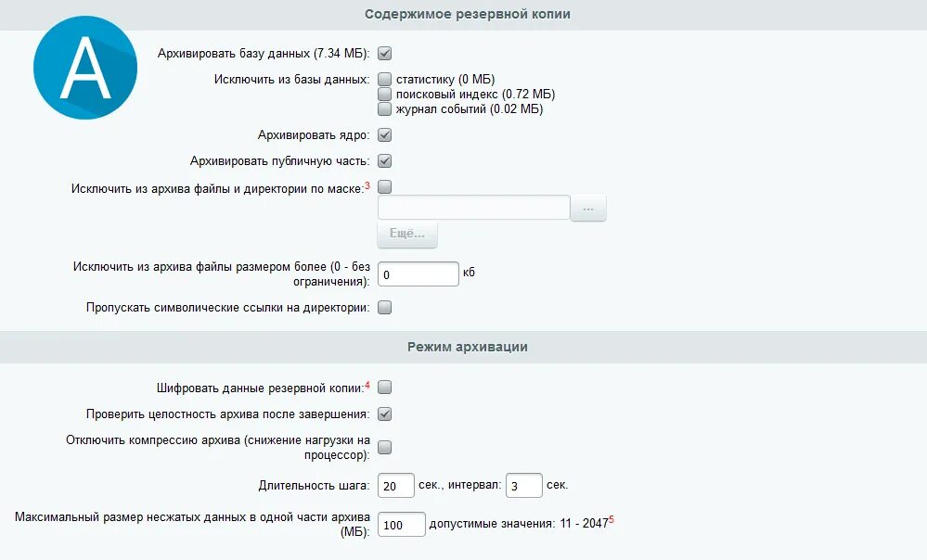Image resolution: width=927 pixels, height=560 pixels.
Task: Click the "Ещё..." button
Action: pos(406,235)
